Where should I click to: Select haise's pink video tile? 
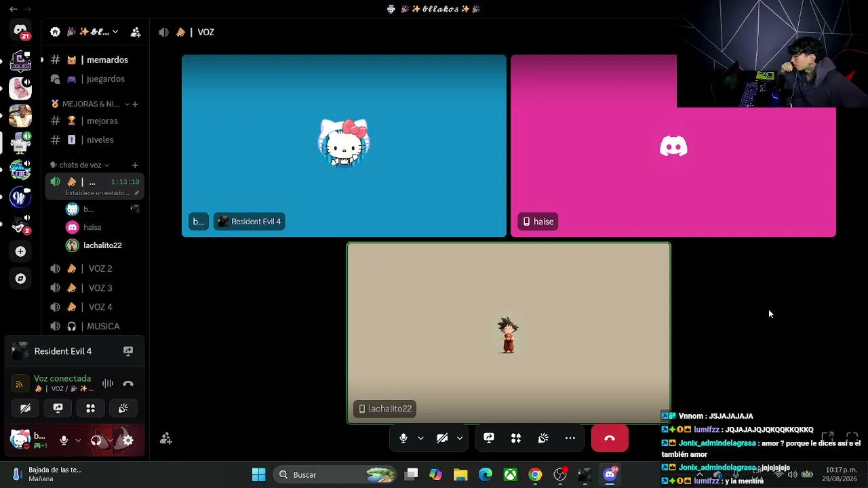coord(673,146)
